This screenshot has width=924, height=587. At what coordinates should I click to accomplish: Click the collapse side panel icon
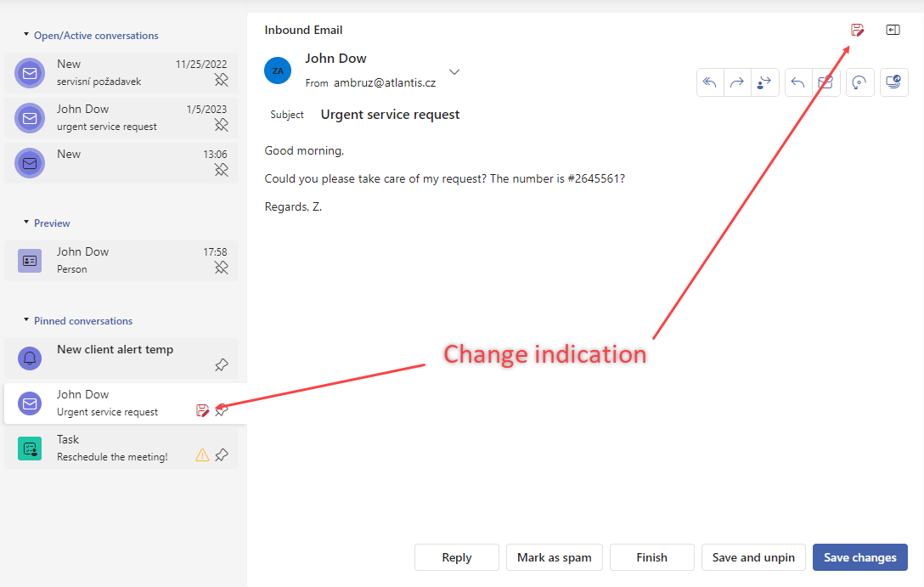893,30
